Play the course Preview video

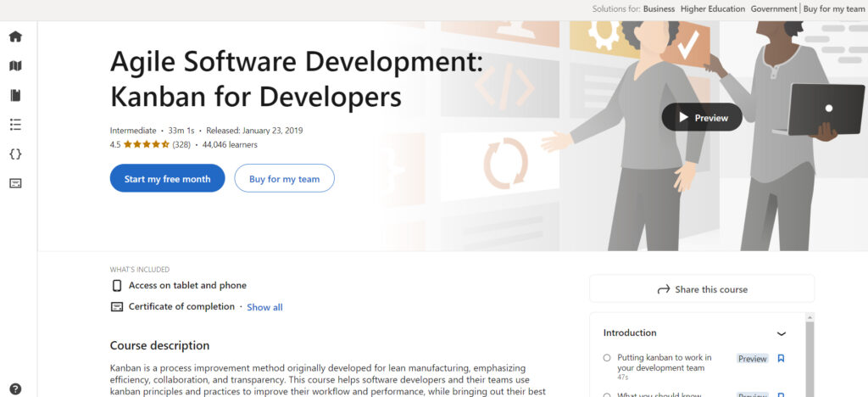point(702,118)
